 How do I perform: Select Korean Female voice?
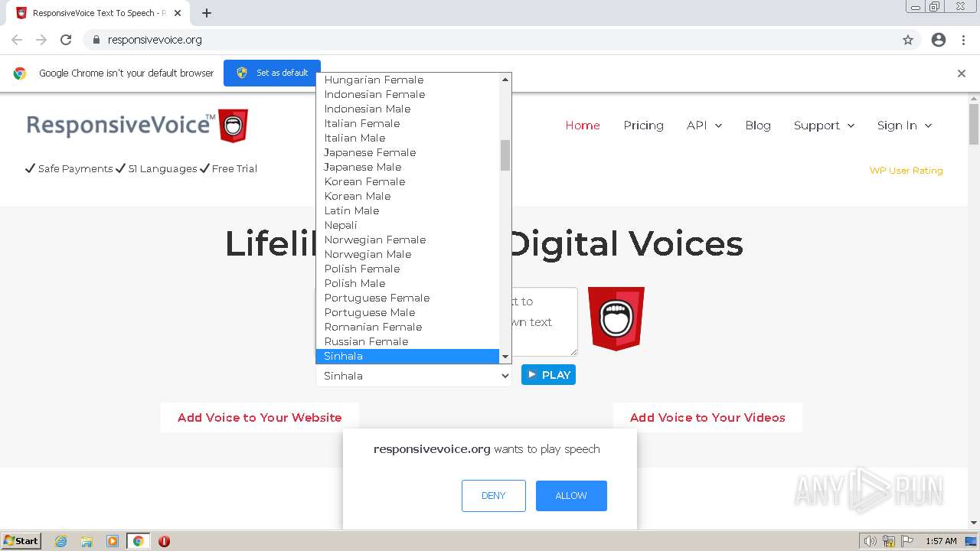click(408, 181)
